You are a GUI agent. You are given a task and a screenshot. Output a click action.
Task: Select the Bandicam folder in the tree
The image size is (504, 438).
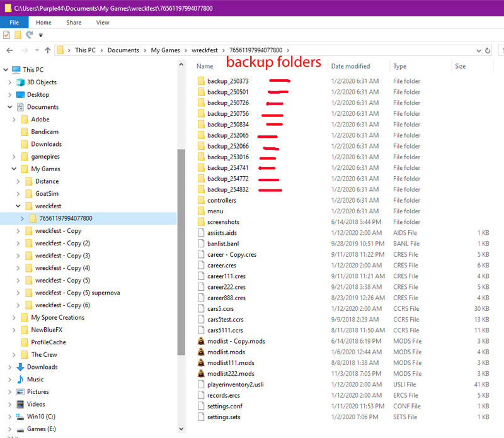[x=45, y=132]
